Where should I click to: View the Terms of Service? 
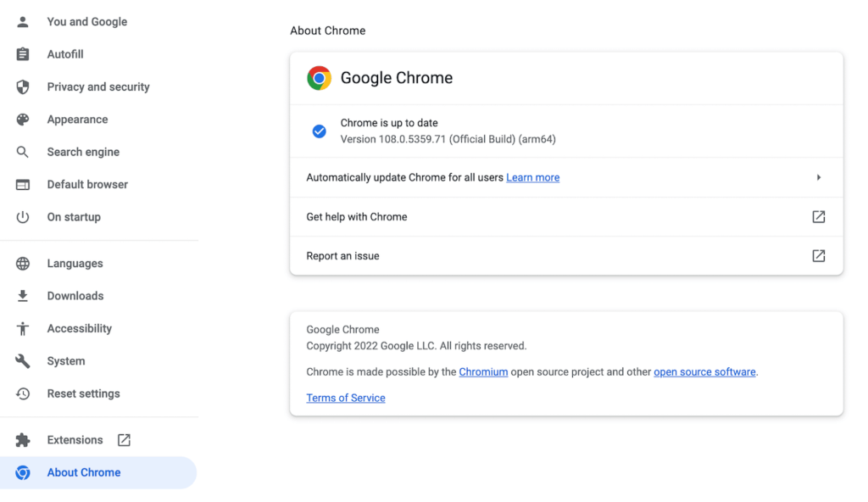pyautogui.click(x=345, y=398)
